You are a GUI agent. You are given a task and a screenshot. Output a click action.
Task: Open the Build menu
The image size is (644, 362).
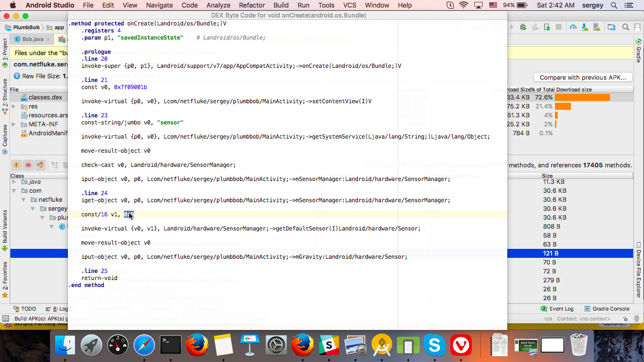(281, 5)
